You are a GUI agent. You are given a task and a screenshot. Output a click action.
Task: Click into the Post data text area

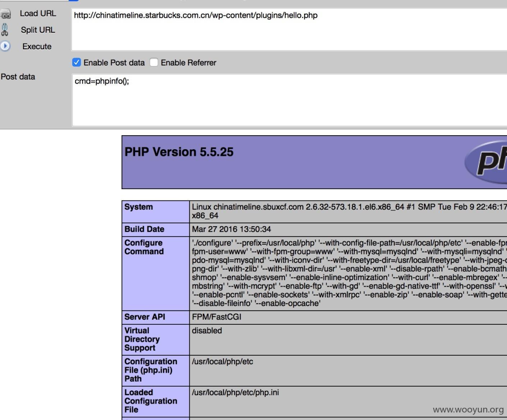(289, 100)
